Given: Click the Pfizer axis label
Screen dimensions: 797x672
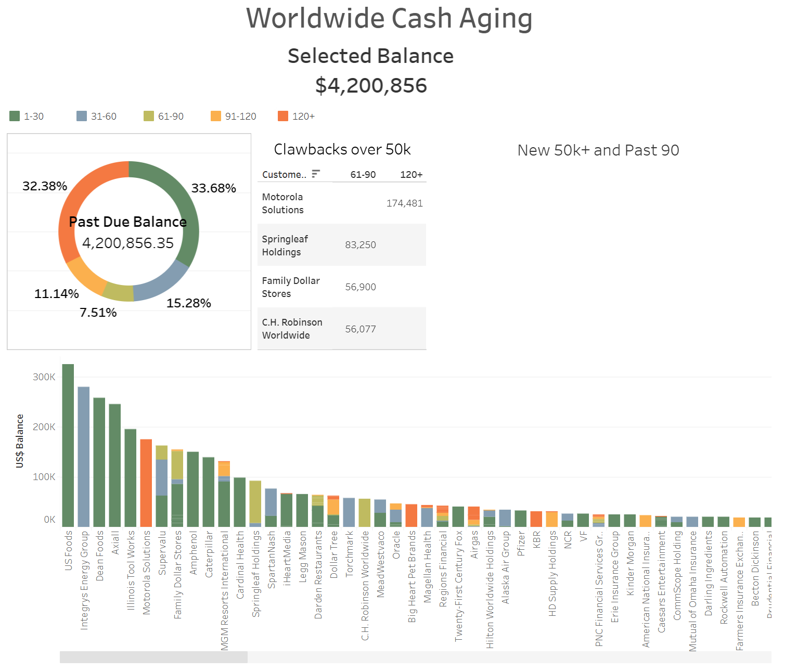Looking at the screenshot, I should [521, 544].
